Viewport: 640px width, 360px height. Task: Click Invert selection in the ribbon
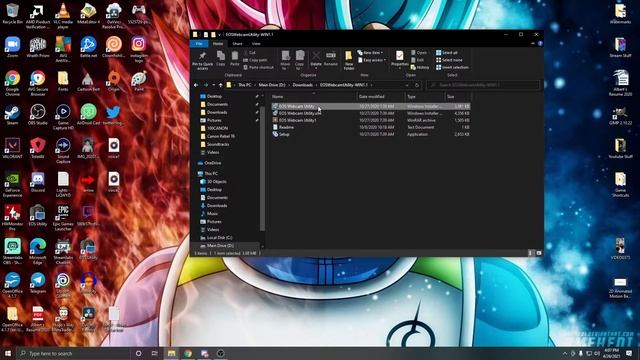(452, 67)
